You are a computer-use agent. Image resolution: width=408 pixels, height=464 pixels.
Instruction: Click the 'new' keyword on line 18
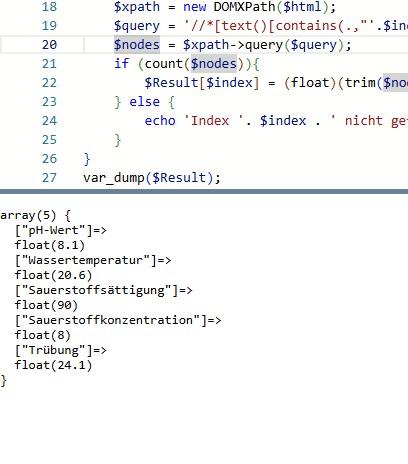[x=195, y=7]
